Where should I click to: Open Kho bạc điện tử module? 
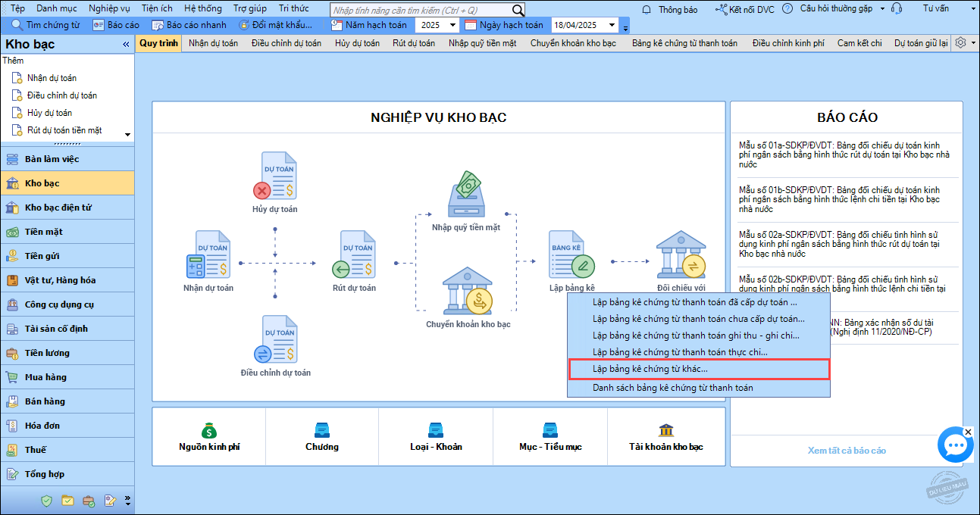pyautogui.click(x=67, y=208)
